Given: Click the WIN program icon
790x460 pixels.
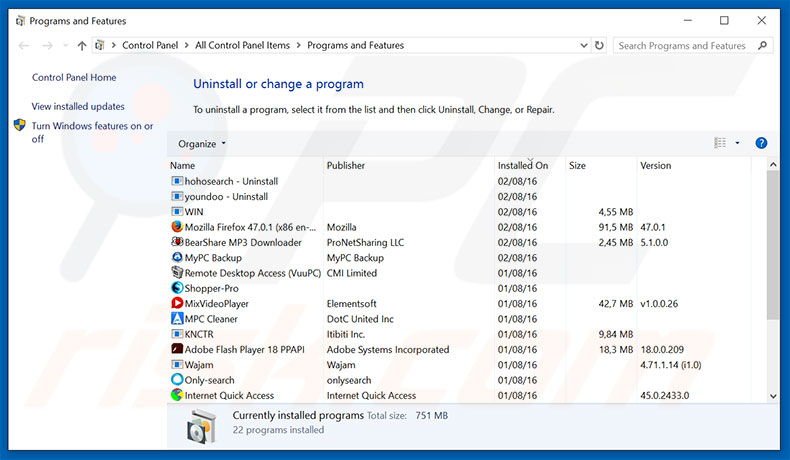Looking at the screenshot, I should pos(177,212).
